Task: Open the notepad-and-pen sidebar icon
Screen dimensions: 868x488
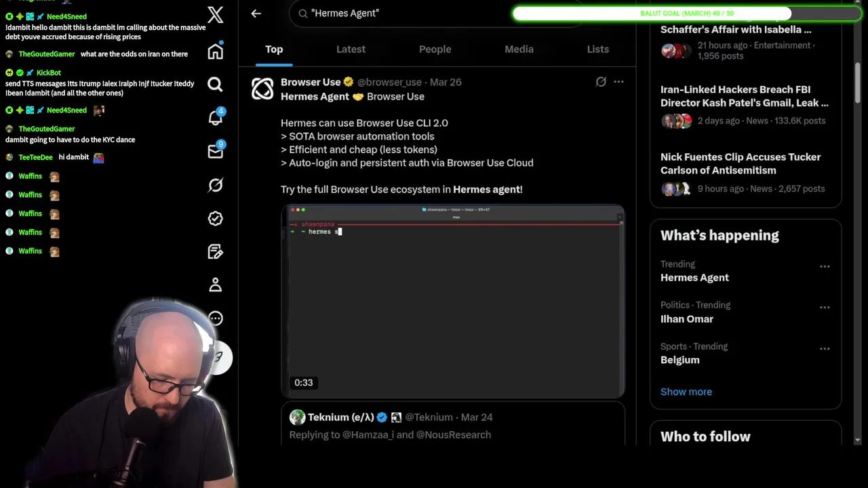Action: (x=216, y=251)
